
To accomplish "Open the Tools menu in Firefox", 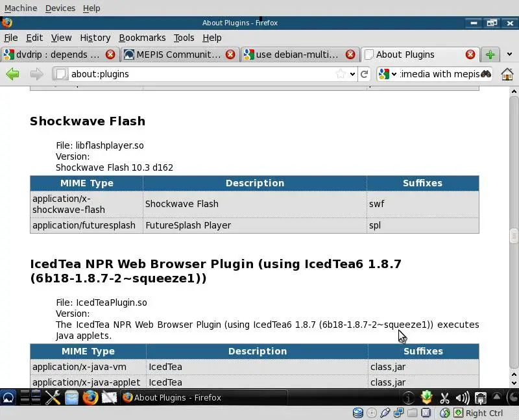I will click(184, 38).
